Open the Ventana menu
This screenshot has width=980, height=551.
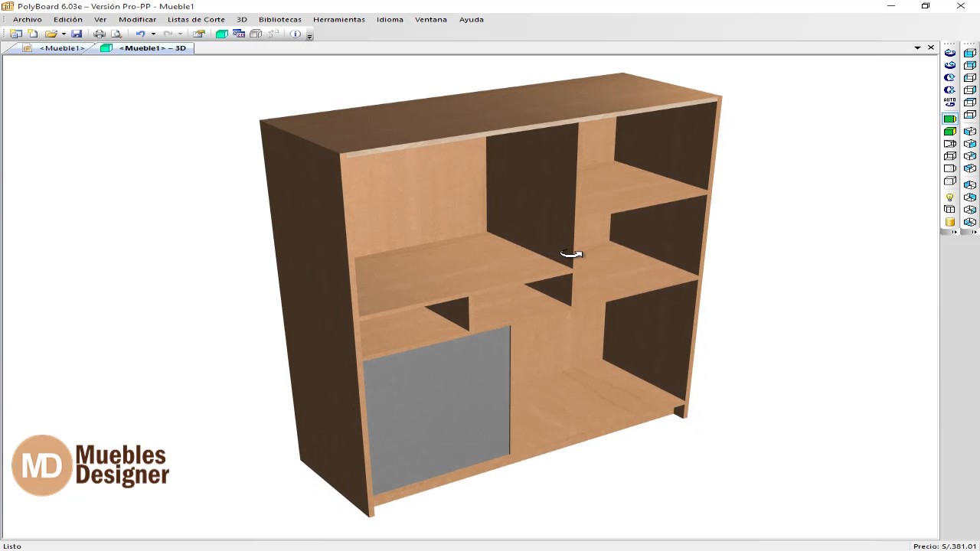pyautogui.click(x=431, y=19)
